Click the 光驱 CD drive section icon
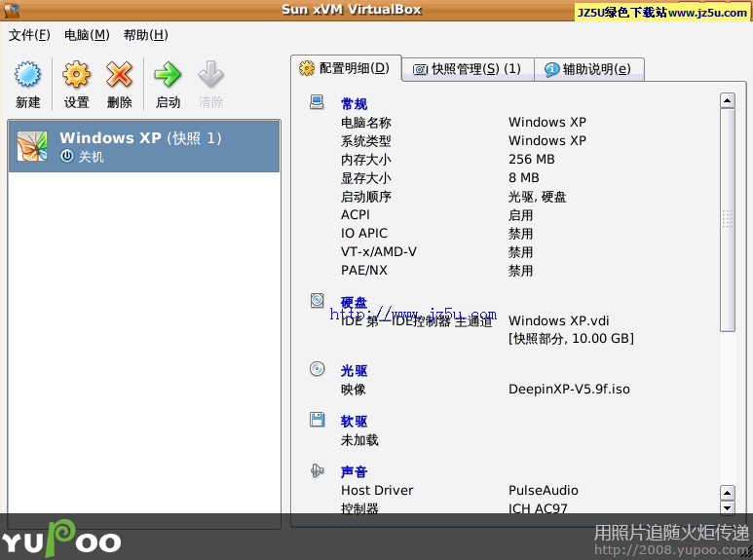The height and width of the screenshot is (560, 753). (x=317, y=369)
